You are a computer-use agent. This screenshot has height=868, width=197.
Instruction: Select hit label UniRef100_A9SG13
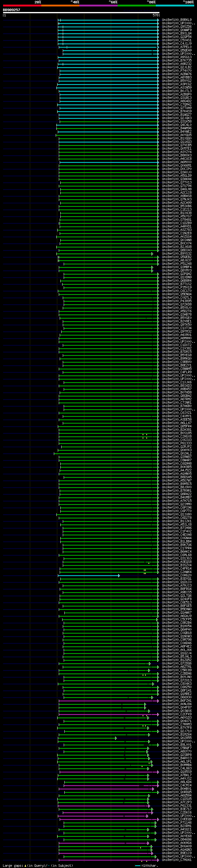[x=177, y=57]
